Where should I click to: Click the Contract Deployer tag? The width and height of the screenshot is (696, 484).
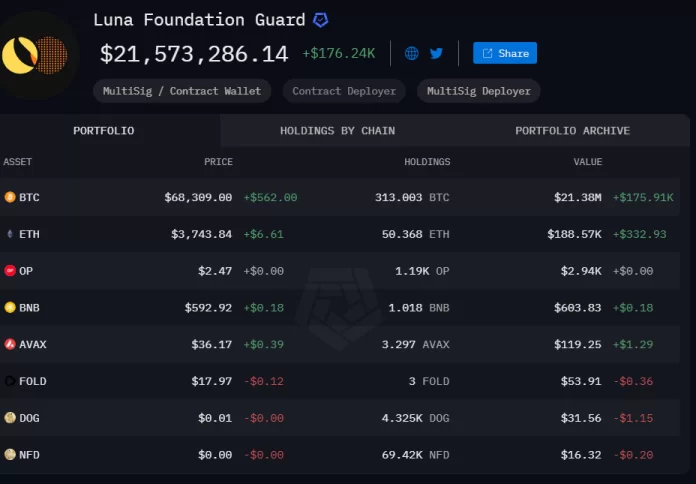pyautogui.click(x=344, y=91)
